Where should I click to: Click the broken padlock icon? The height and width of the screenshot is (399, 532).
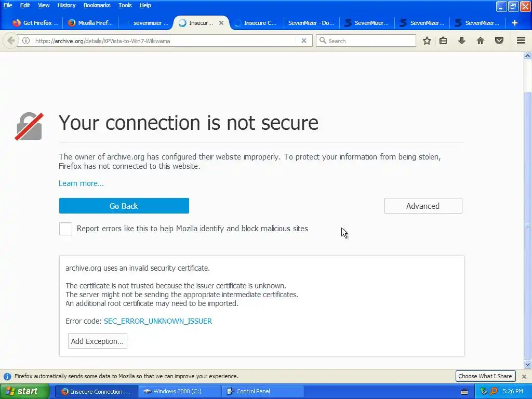[29, 126]
